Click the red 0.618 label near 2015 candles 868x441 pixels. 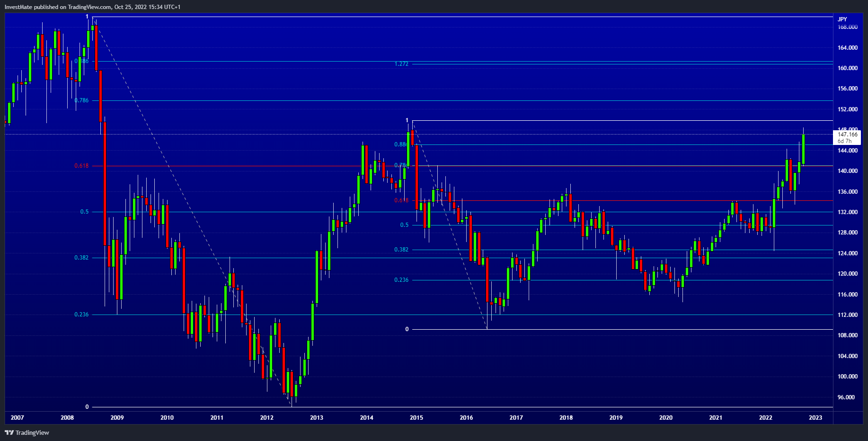point(401,200)
